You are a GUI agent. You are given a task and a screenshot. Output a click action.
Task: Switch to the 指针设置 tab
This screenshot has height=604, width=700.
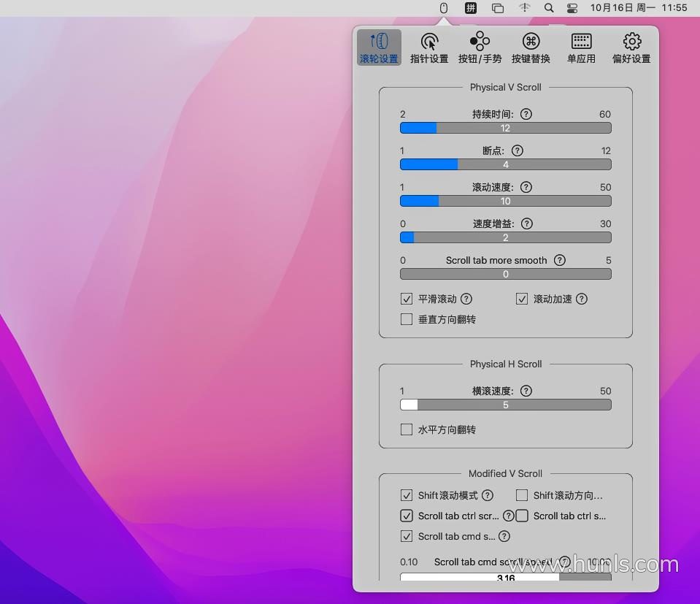429,47
